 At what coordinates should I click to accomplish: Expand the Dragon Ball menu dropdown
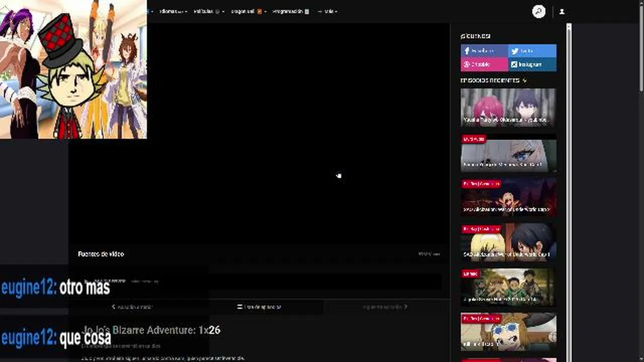(249, 11)
